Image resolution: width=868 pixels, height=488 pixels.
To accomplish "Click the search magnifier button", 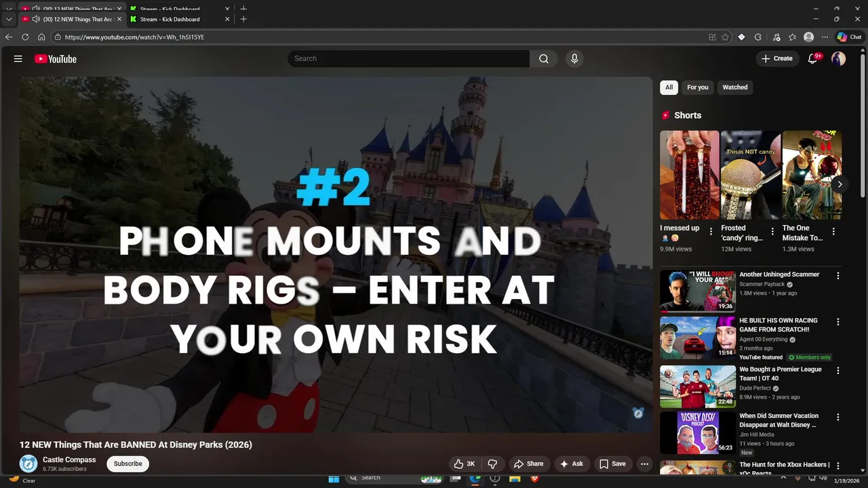I will (x=544, y=59).
